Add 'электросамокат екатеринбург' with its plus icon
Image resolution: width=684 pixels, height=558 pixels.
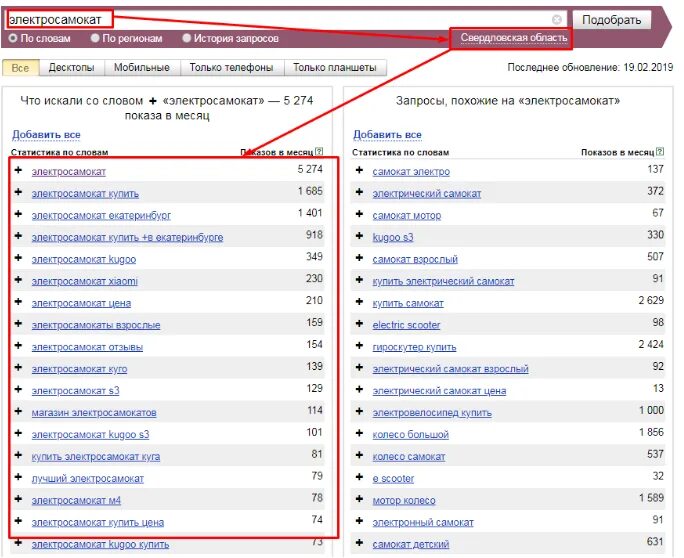coord(18,214)
